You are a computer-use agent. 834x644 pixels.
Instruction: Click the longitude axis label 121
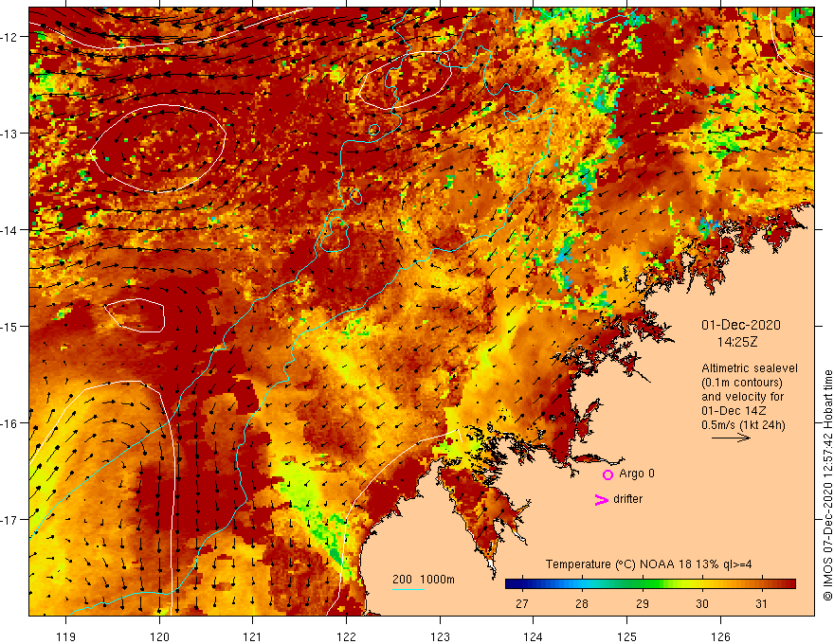pyautogui.click(x=253, y=636)
